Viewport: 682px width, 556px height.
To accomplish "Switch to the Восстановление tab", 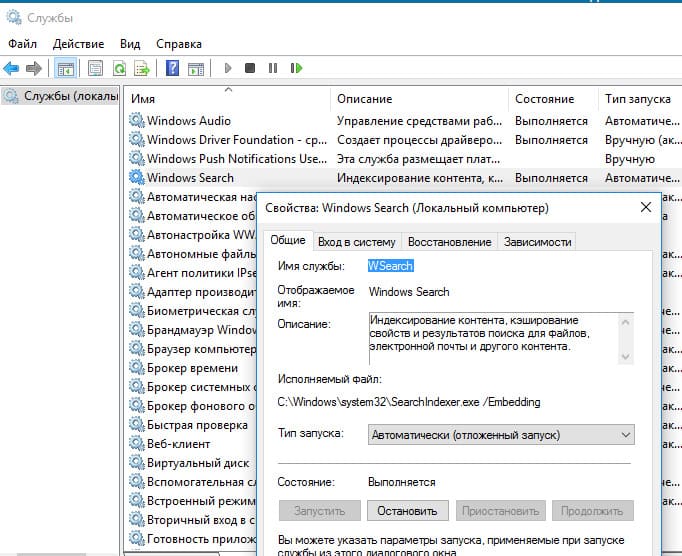I will [450, 242].
